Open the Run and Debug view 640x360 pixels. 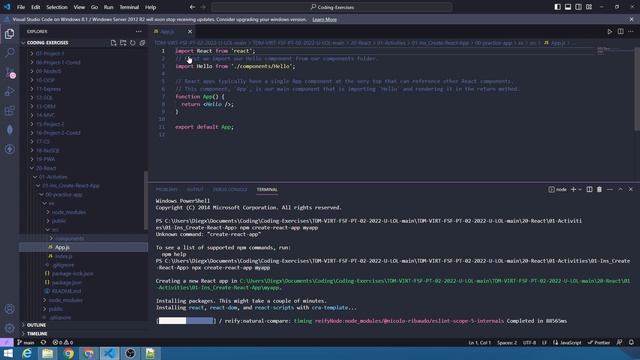[9, 91]
